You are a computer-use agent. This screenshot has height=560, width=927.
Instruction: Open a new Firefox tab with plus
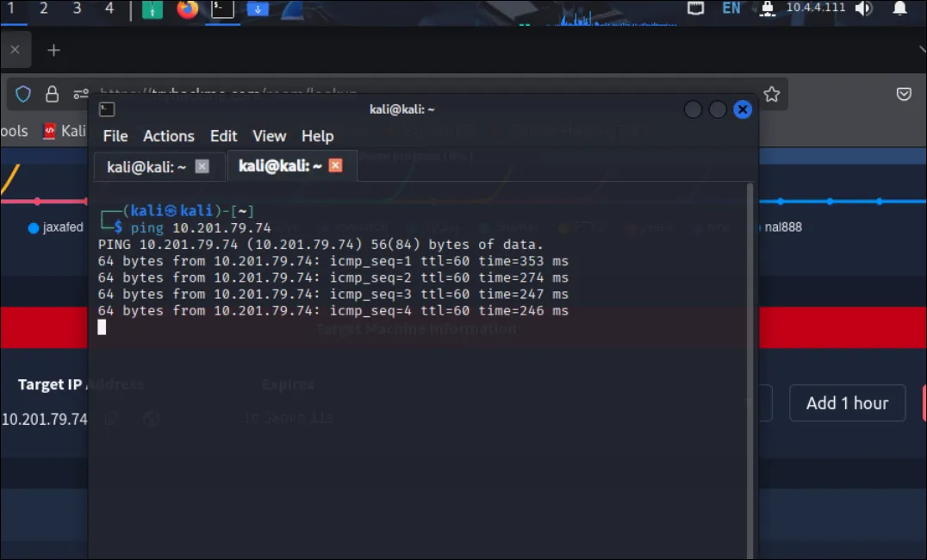[53, 51]
